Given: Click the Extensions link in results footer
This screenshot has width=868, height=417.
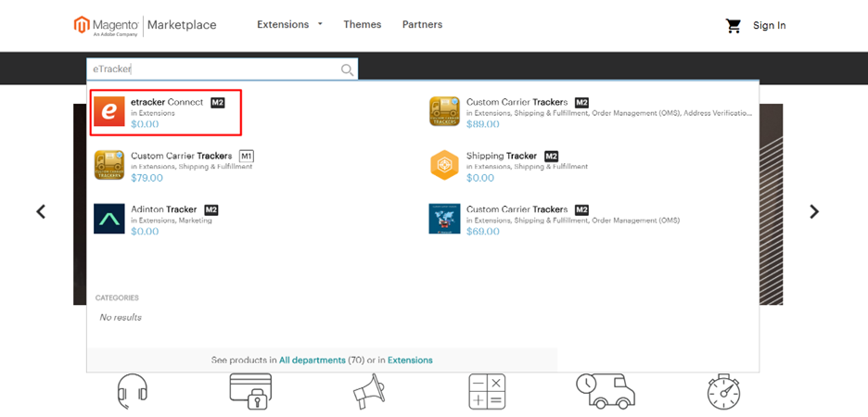Looking at the screenshot, I should 410,360.
